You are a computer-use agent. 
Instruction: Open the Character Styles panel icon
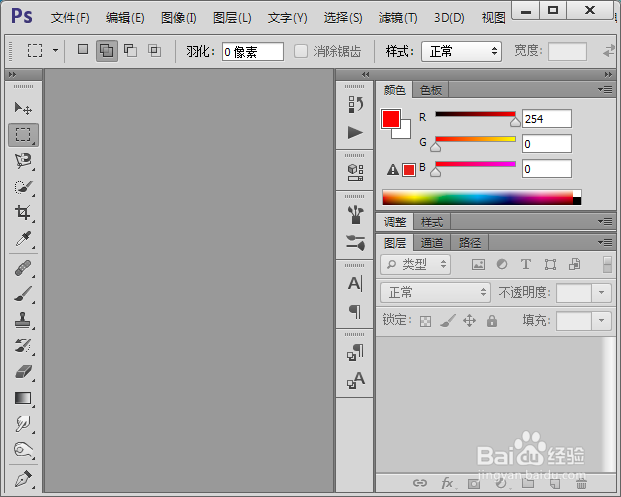click(355, 380)
